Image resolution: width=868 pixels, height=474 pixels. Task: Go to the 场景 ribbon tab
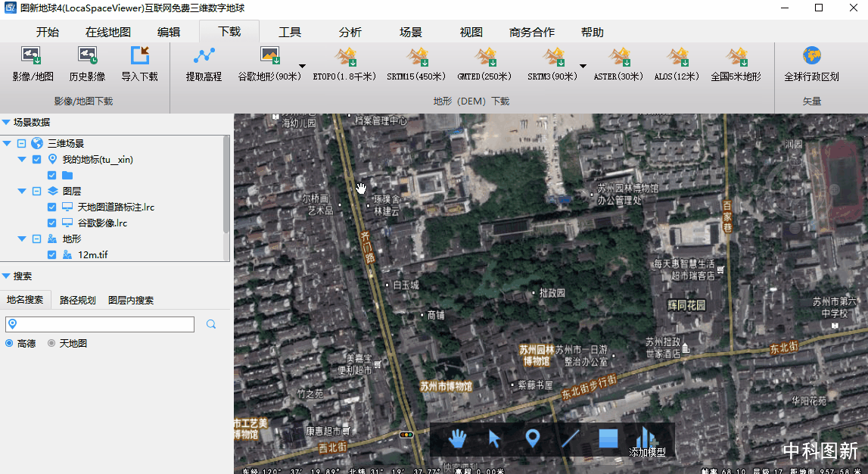point(411,32)
